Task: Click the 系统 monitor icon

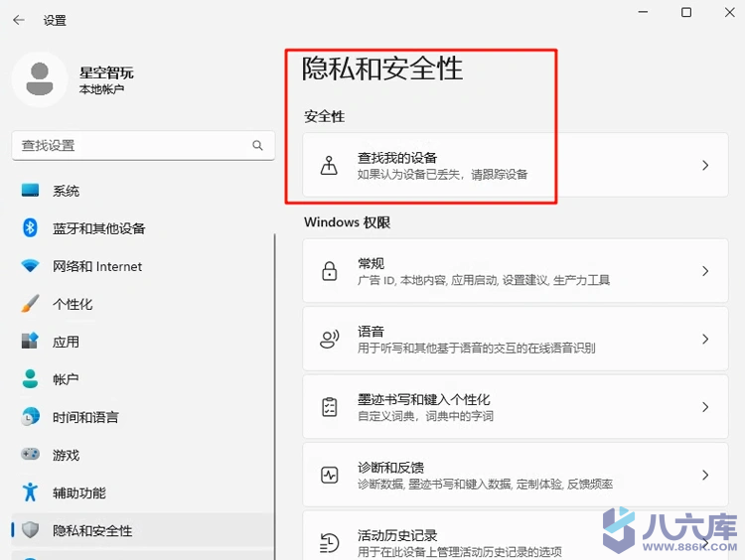Action: (31, 190)
